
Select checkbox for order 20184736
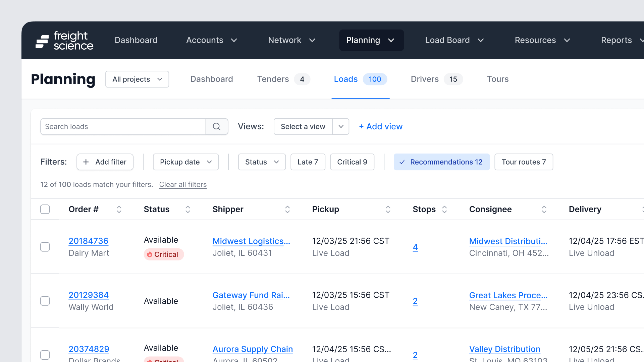45,247
